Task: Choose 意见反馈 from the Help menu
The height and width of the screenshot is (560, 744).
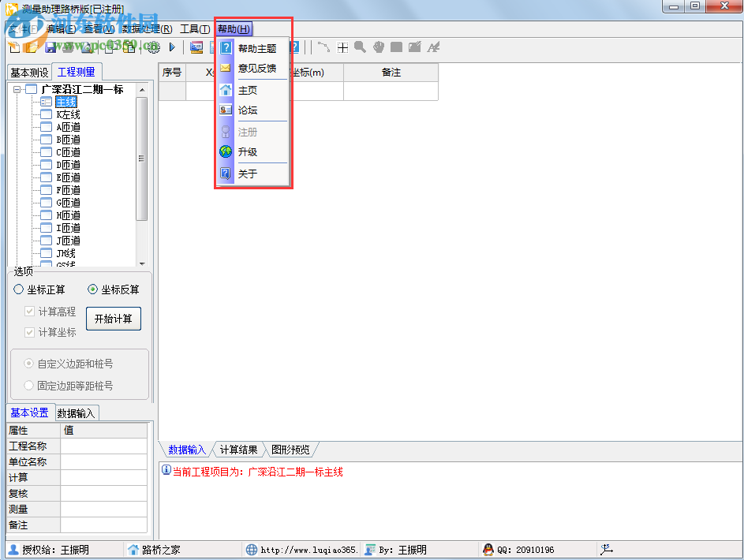Action: (x=253, y=69)
